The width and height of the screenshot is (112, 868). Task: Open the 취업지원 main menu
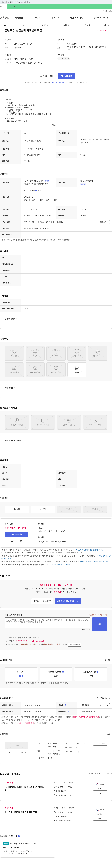pyautogui.click(x=37, y=18)
